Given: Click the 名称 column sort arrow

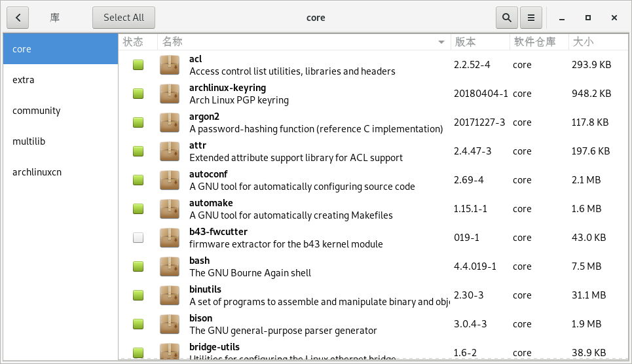Looking at the screenshot, I should 441,42.
